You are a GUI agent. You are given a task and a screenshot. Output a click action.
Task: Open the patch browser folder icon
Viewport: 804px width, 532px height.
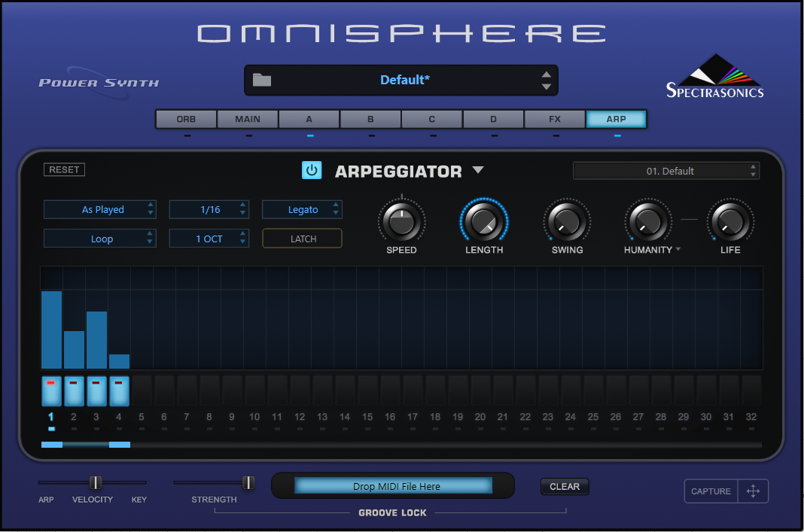(x=262, y=80)
